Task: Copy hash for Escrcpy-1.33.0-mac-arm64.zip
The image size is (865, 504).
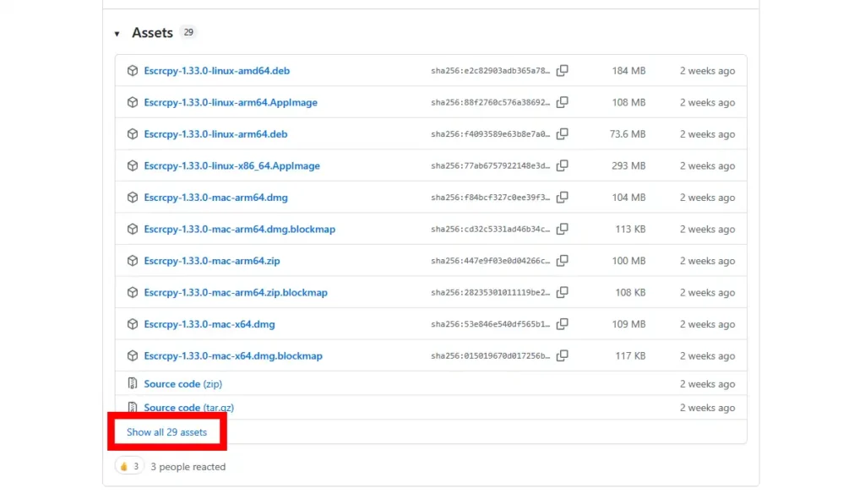Action: click(x=563, y=261)
